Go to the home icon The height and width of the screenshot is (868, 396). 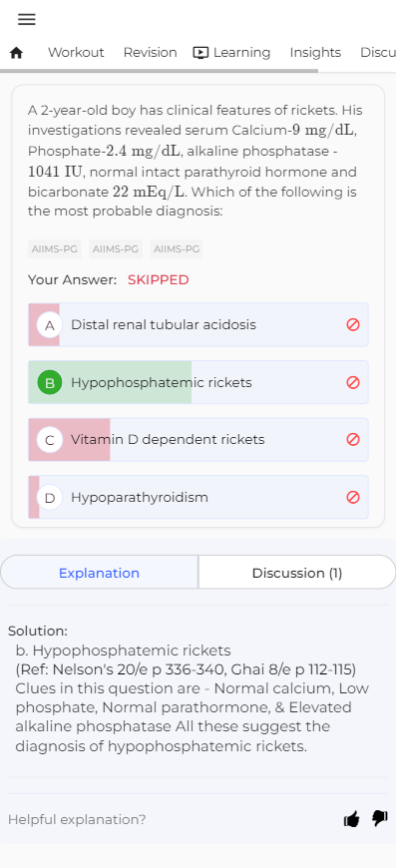pyautogui.click(x=17, y=53)
